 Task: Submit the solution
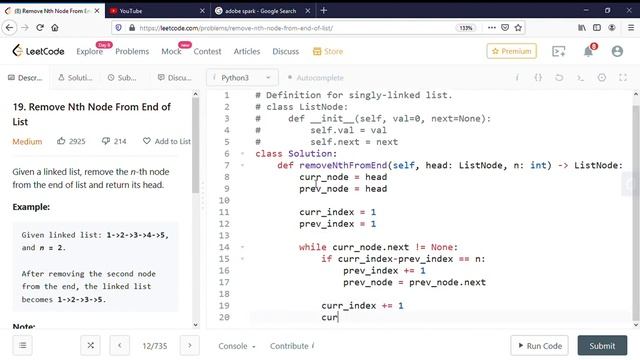click(602, 345)
